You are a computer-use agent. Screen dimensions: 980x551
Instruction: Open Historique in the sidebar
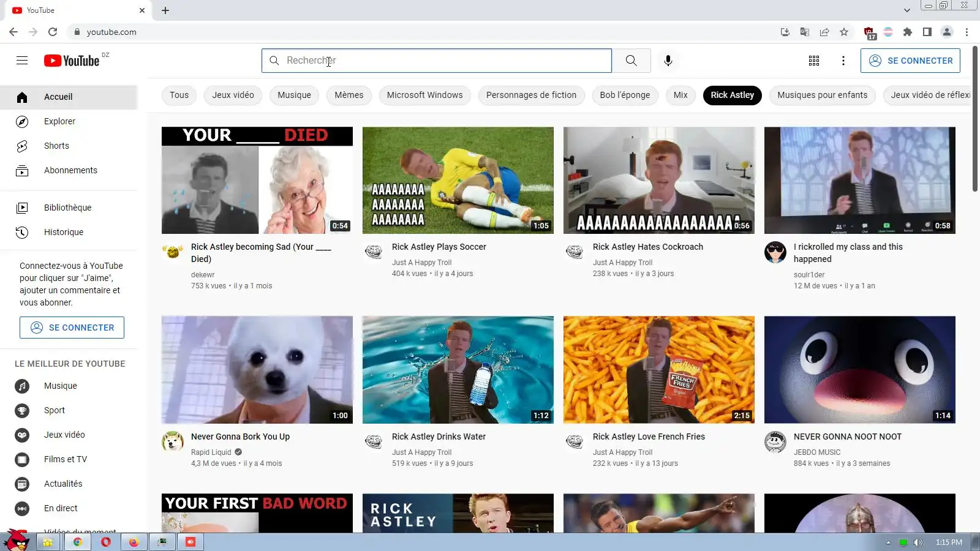tap(69, 232)
